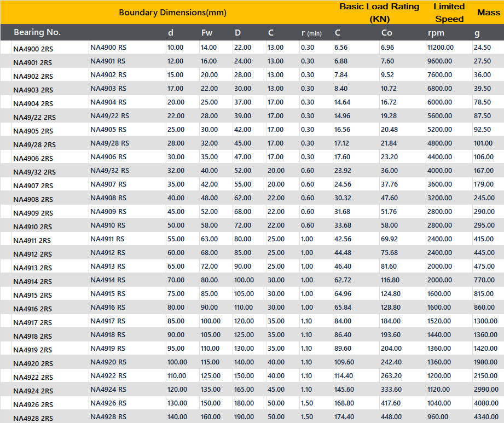Screen dimensions: 504x423
Task: Click the 'Boundary Dimensions(mm)' header
Action: [172, 12]
